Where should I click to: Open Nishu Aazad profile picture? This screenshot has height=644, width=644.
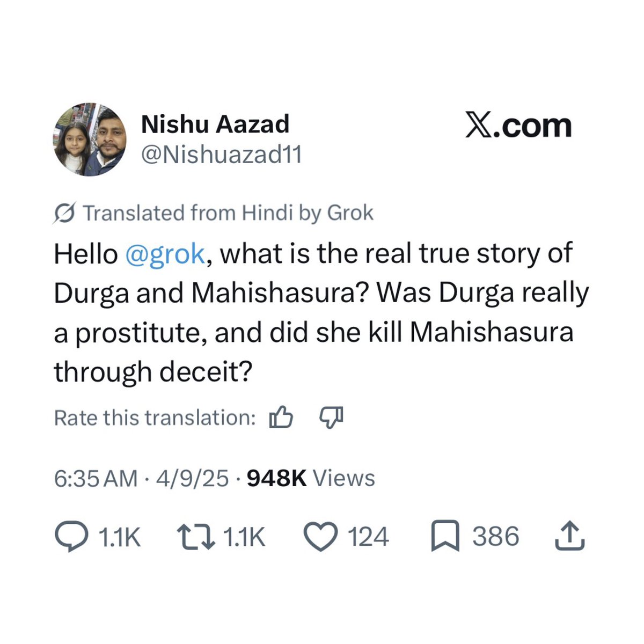(x=91, y=140)
